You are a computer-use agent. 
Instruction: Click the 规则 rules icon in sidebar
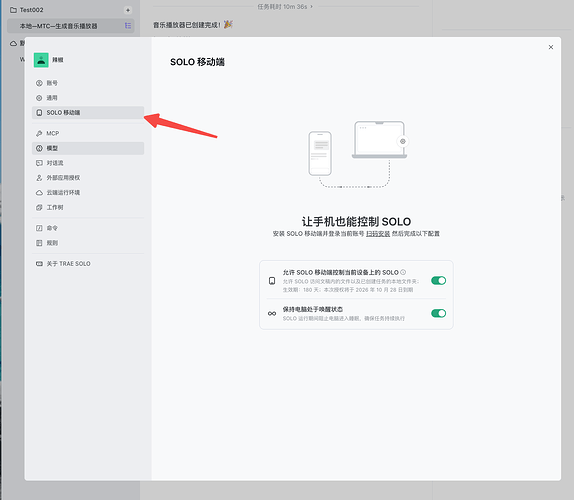tap(39, 243)
